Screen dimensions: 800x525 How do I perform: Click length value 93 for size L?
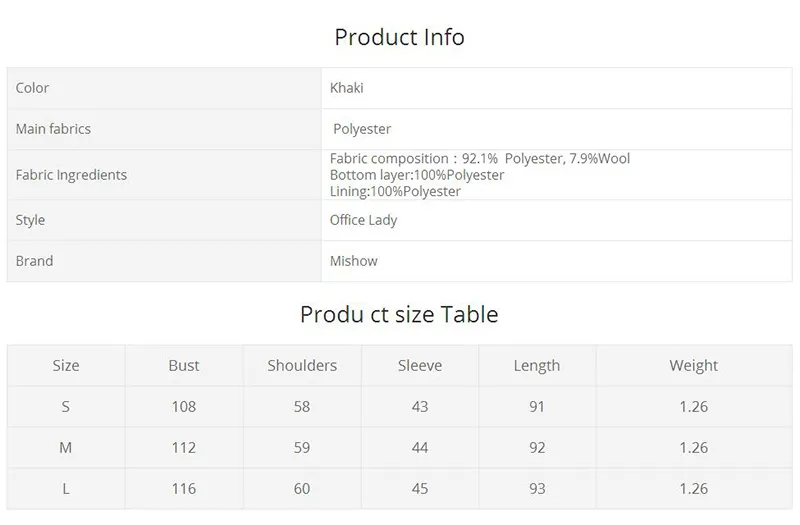pyautogui.click(x=537, y=489)
